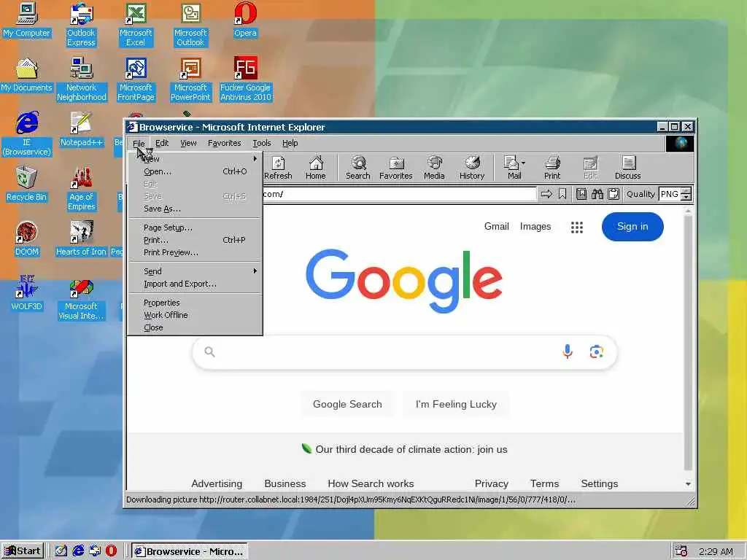Screen dimensions: 747x560
Task: Select Print Preview... in File menu
Action: [196, 252]
